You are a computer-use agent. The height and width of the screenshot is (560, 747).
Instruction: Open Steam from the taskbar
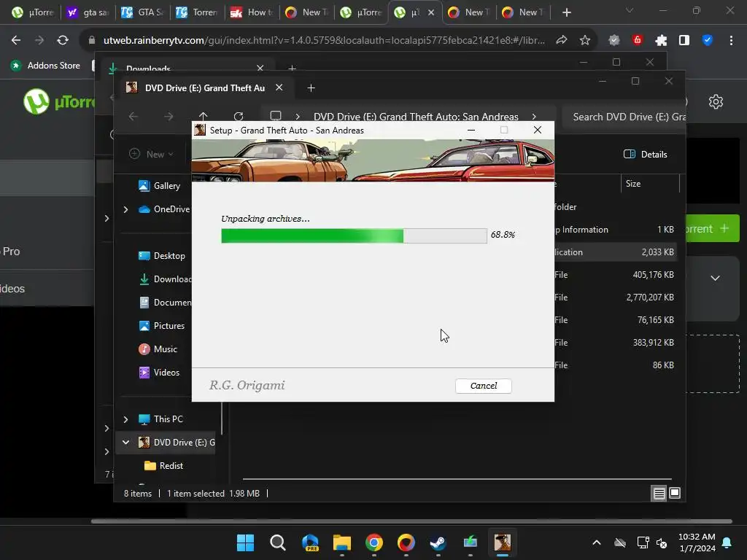click(x=438, y=542)
